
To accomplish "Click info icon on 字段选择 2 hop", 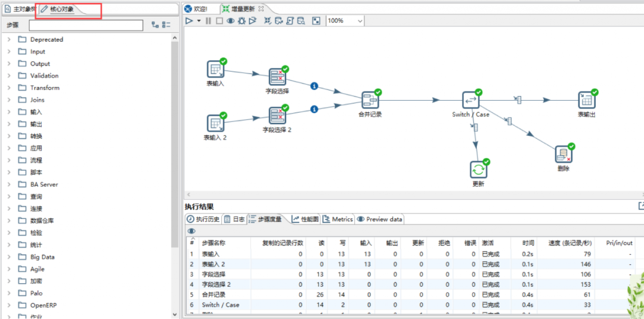I will click(315, 109).
